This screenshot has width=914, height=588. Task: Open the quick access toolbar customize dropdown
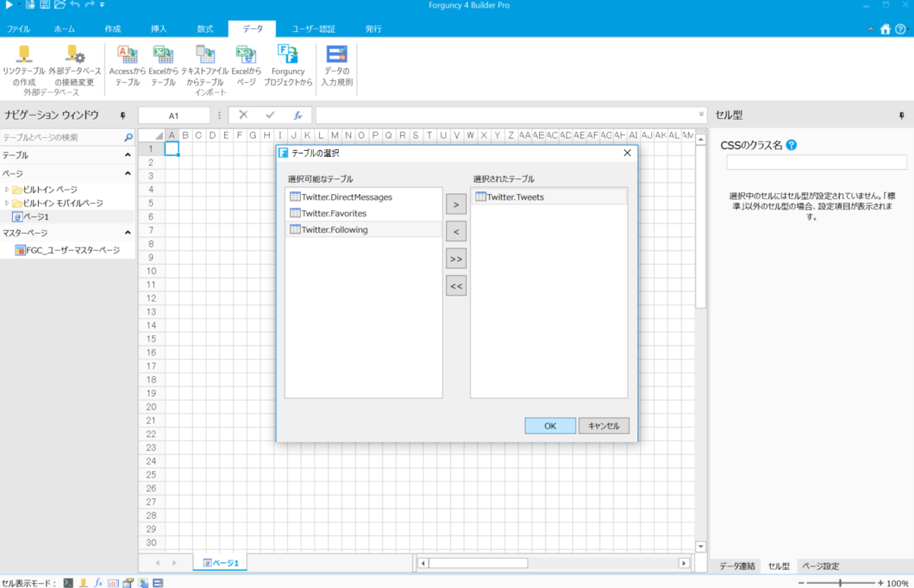(102, 5)
